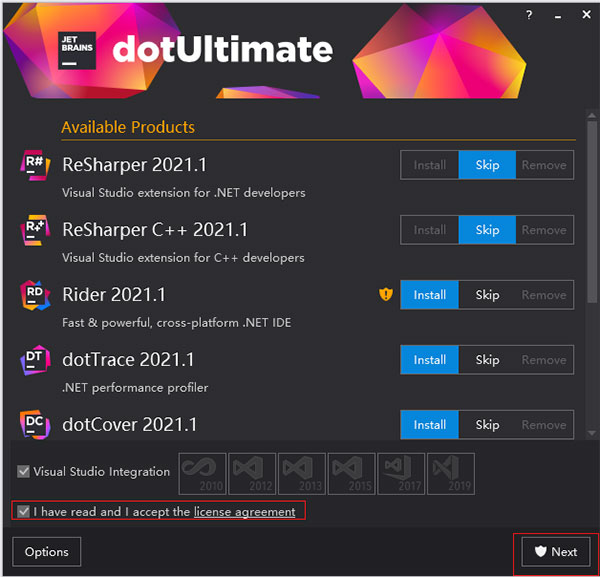Select the Visual Studio 2019 icon
Screen dimensions: 600x577
[x=451, y=474]
